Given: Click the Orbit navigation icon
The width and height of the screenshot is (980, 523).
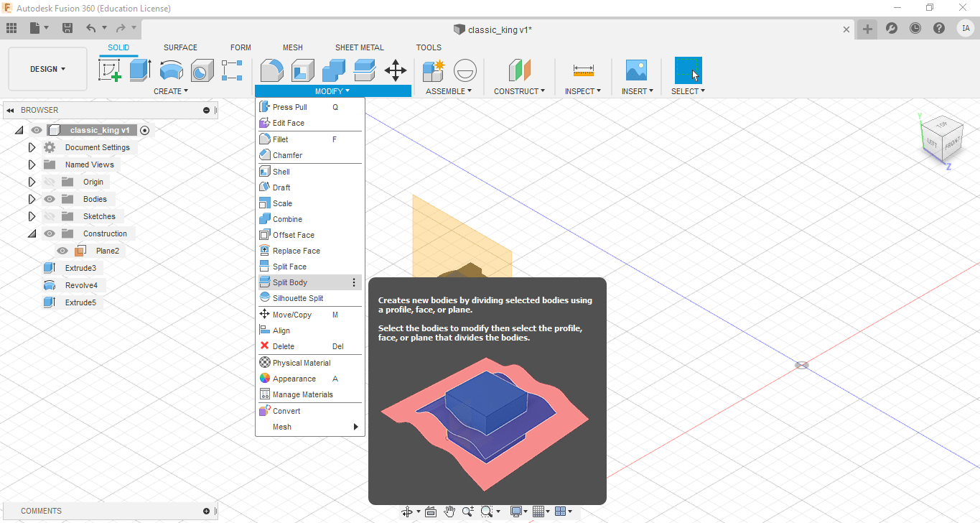Looking at the screenshot, I should [x=407, y=512].
